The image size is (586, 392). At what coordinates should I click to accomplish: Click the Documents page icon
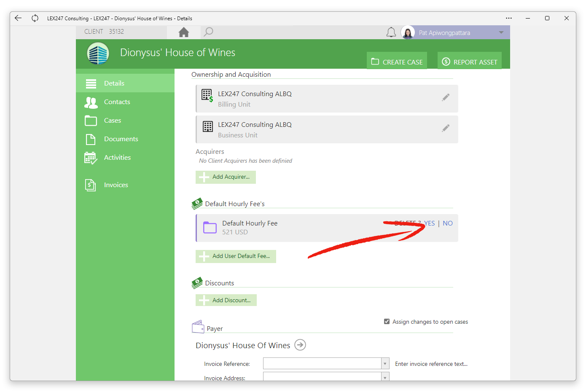(91, 139)
